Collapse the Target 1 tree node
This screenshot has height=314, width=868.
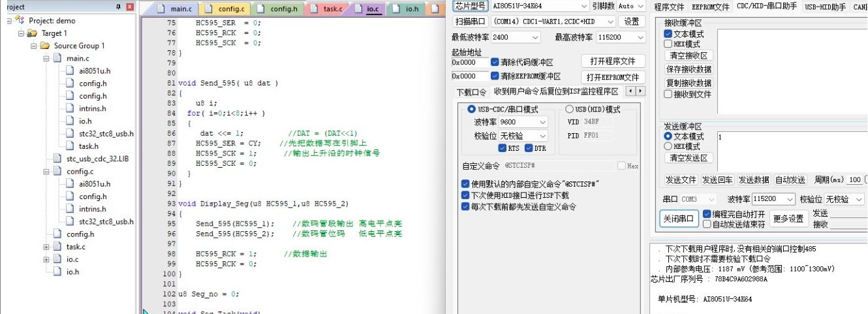(x=22, y=33)
